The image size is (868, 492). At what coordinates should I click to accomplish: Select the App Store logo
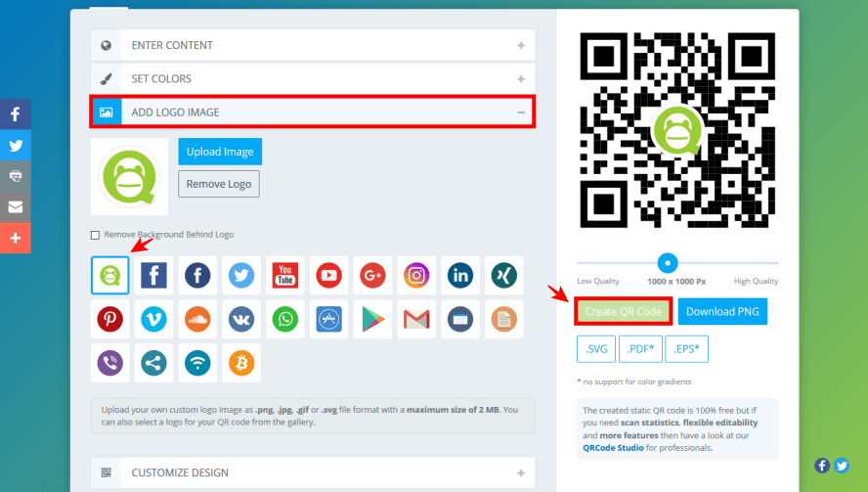coord(328,319)
